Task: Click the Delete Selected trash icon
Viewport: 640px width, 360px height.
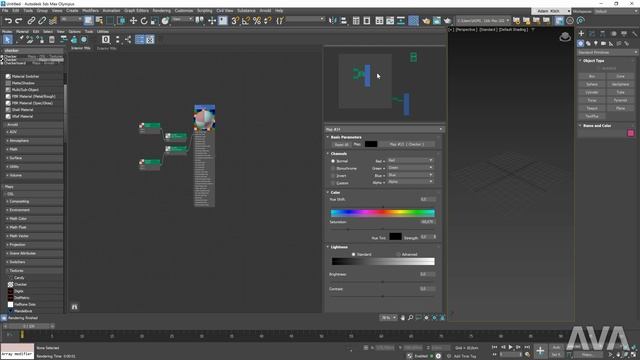Action: 52,40
